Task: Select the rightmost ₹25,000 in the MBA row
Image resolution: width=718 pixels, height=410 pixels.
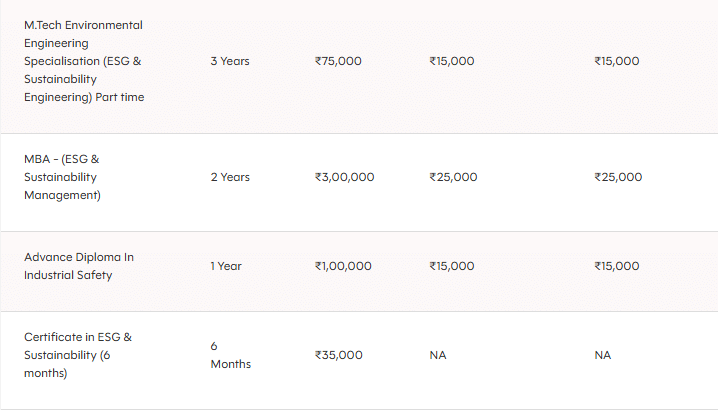Action: (618, 177)
